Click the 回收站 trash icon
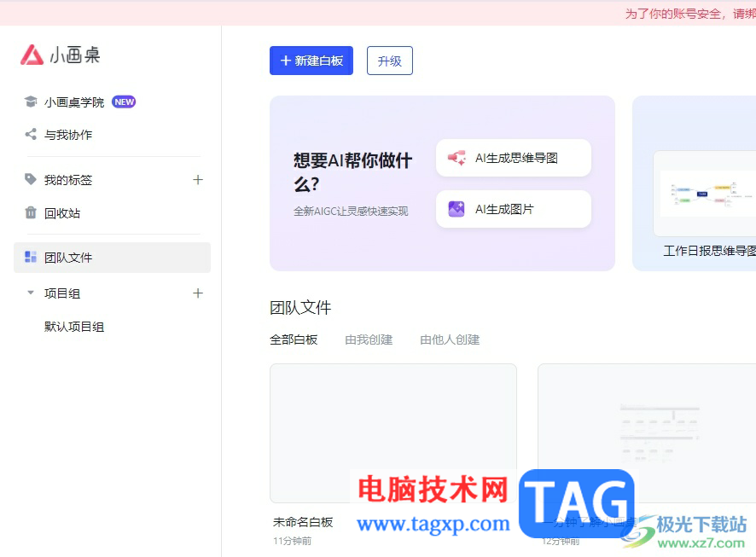Viewport: 756px width, 557px height. click(x=31, y=212)
